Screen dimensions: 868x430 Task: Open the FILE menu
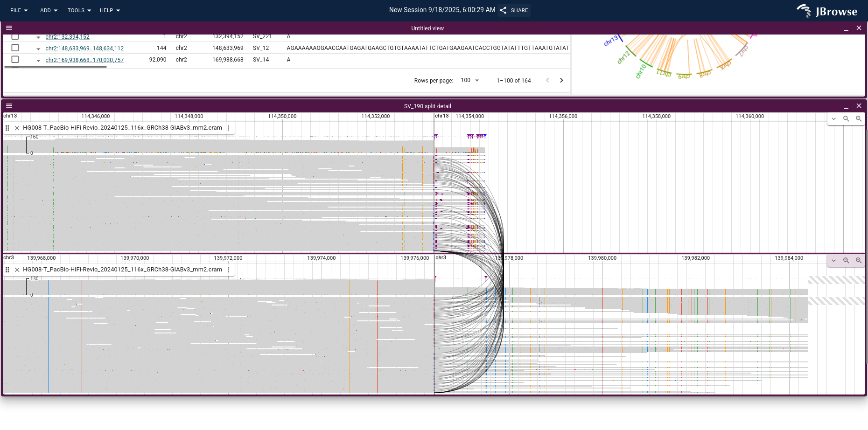pos(19,10)
